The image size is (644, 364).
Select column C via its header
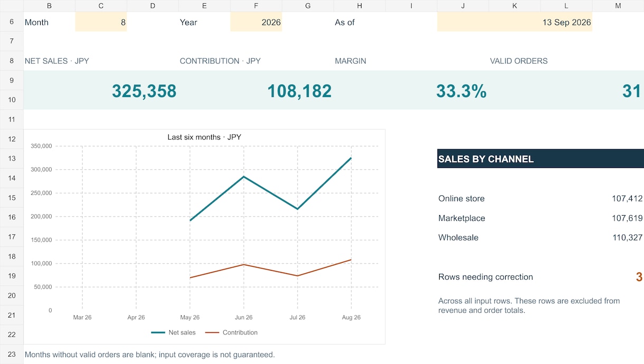click(101, 6)
